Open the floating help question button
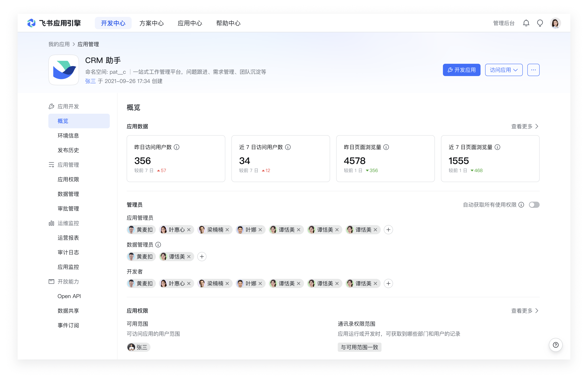This screenshot has height=381, width=588. [555, 345]
